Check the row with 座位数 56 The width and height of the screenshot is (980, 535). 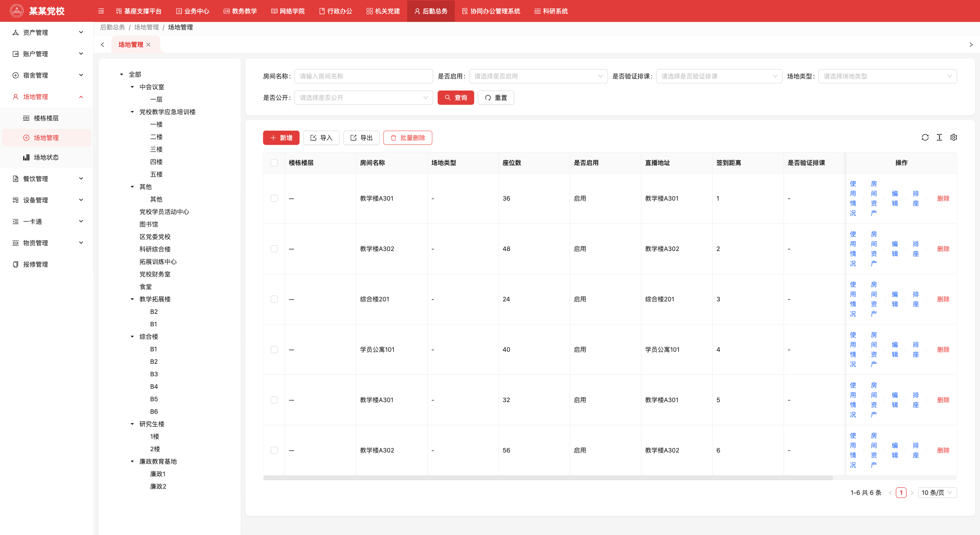pyautogui.click(x=274, y=450)
